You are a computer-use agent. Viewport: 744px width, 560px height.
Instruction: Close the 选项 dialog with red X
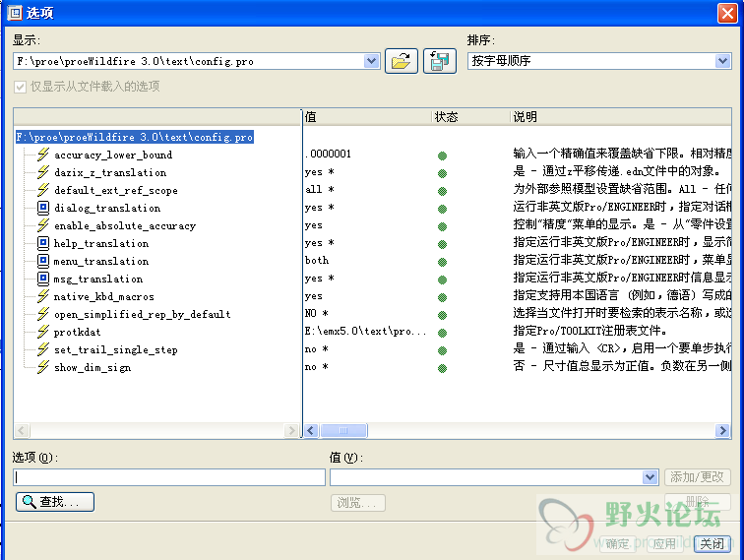pos(727,13)
